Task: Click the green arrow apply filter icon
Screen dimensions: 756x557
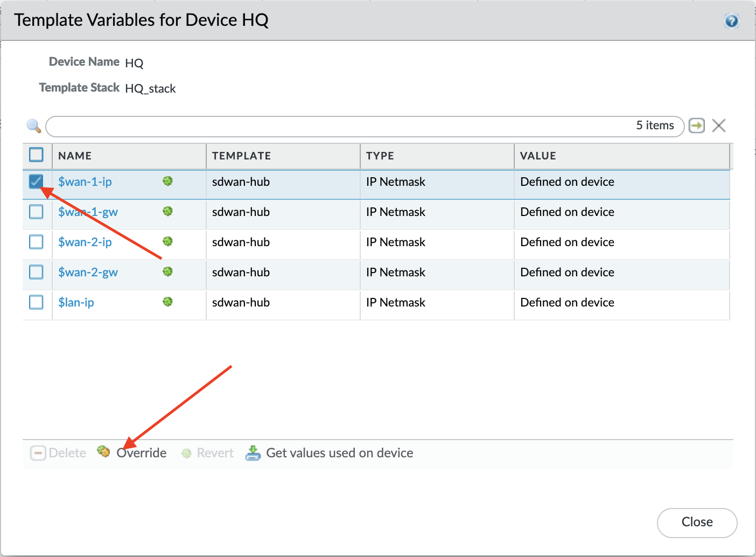Action: [x=697, y=126]
